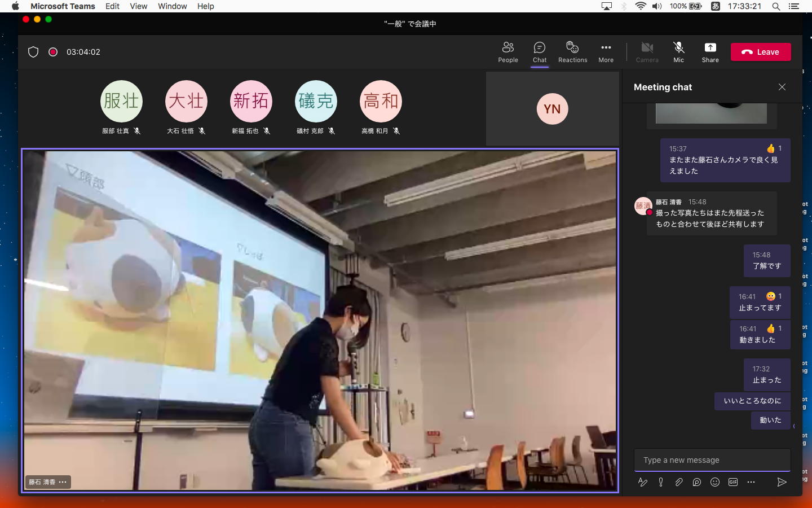Send the chat message
Image resolution: width=812 pixels, height=508 pixels.
click(782, 482)
